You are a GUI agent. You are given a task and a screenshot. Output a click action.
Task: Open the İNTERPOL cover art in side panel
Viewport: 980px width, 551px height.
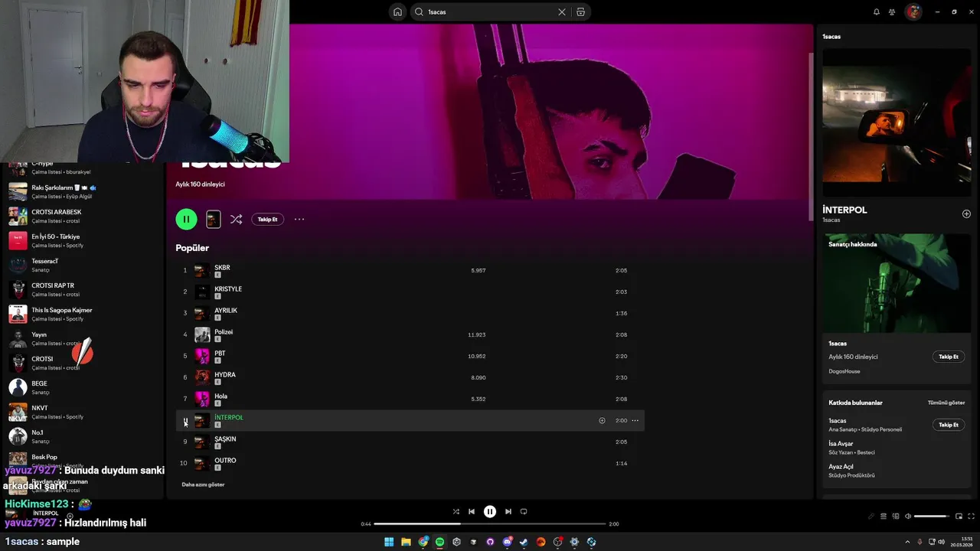[897, 122]
